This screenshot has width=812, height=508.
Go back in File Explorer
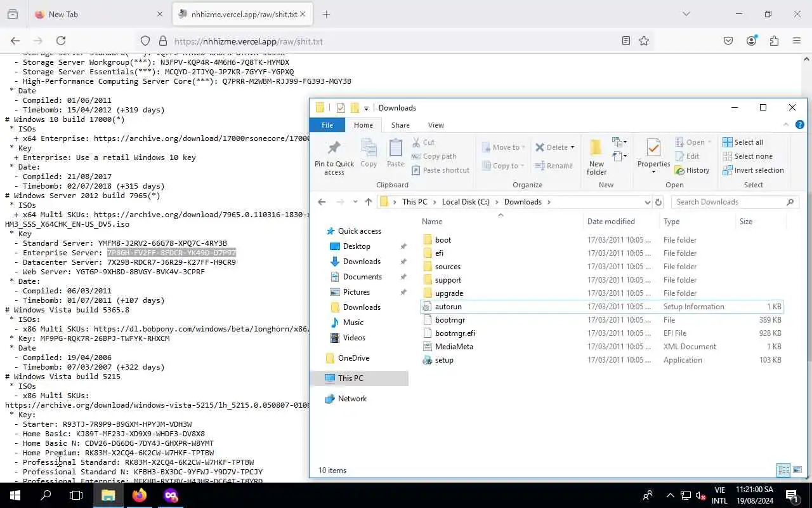[x=322, y=202]
